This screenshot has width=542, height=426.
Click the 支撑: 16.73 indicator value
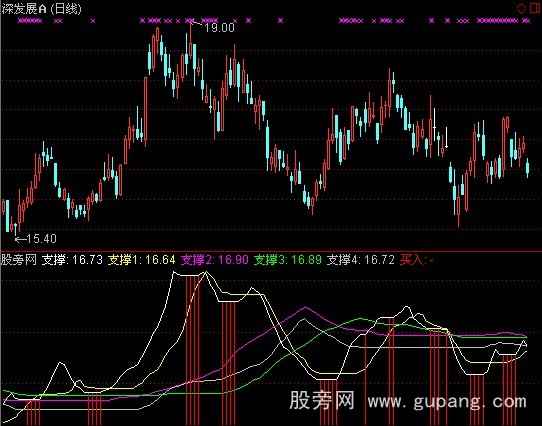click(72, 259)
